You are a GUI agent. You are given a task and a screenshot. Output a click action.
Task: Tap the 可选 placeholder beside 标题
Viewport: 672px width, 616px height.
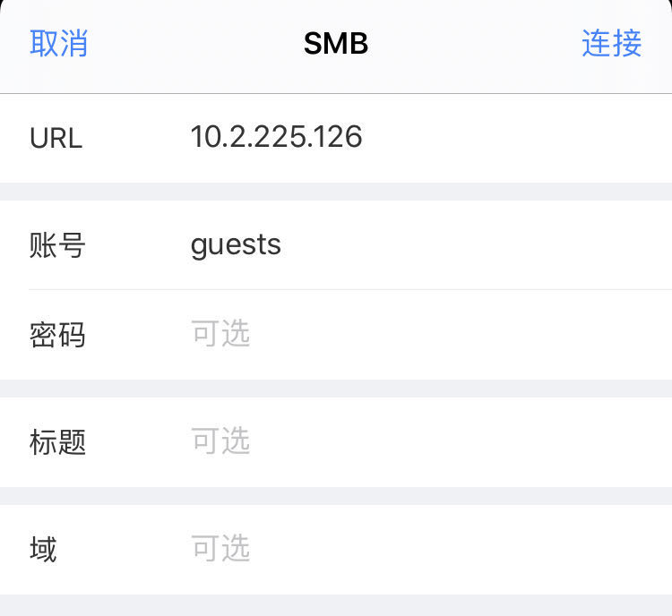coord(220,441)
